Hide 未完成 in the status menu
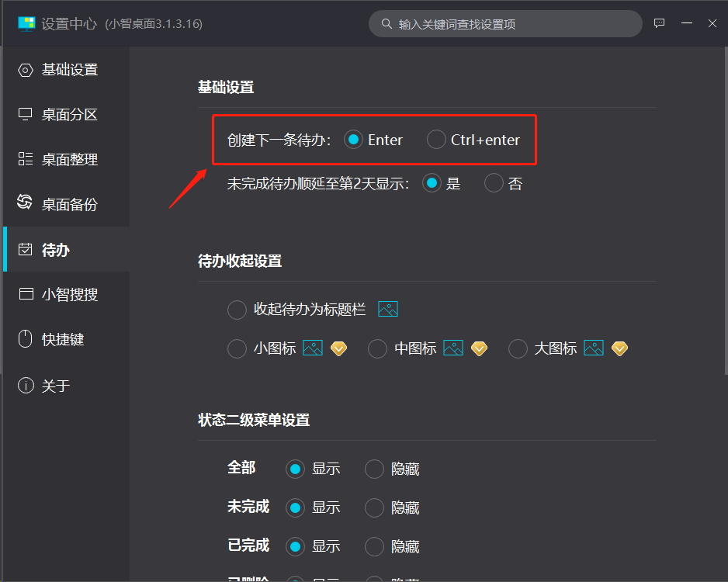Viewport: 728px width, 582px height. (373, 508)
